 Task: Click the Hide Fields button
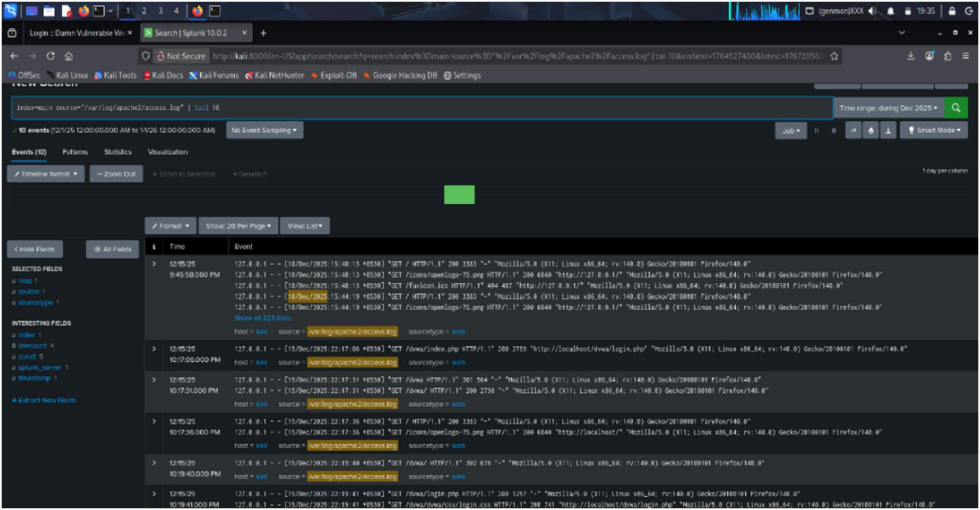pos(35,249)
